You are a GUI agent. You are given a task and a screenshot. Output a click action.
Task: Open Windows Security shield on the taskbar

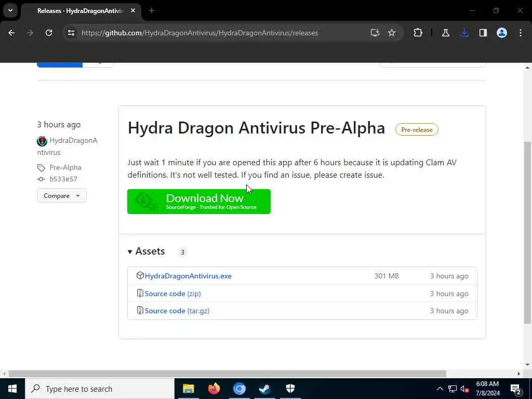tap(290, 389)
